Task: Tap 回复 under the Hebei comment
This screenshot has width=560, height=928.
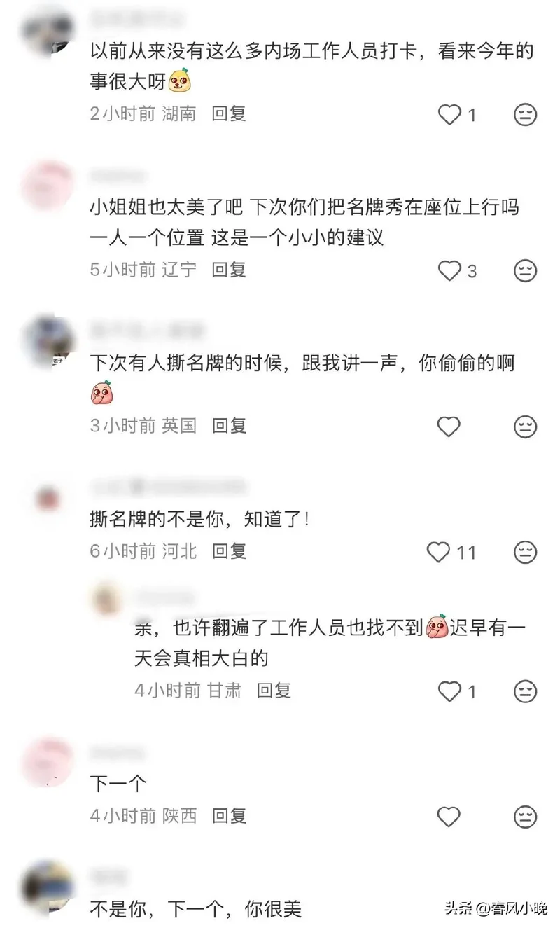Action: [x=230, y=551]
